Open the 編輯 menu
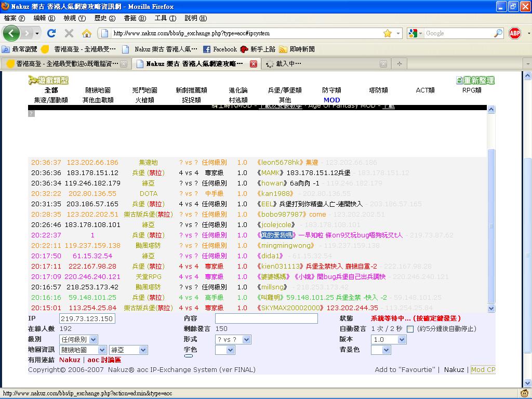532x399 pixels. pos(44,18)
